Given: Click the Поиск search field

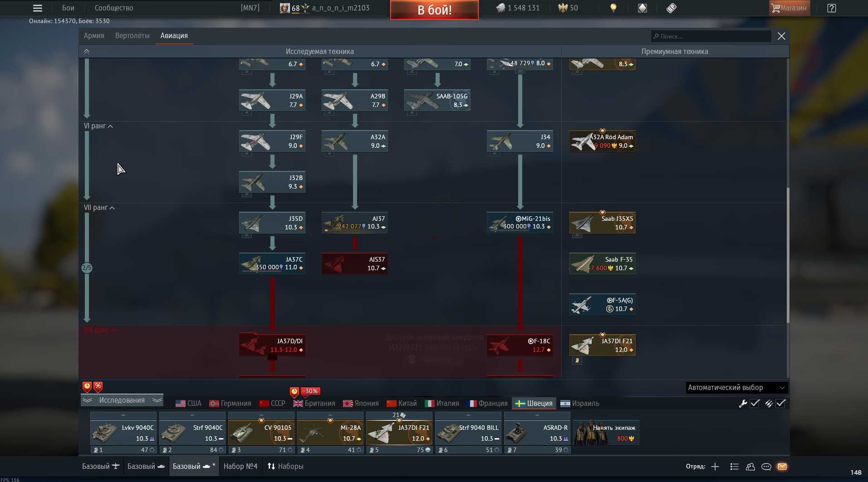Looking at the screenshot, I should click(x=711, y=36).
